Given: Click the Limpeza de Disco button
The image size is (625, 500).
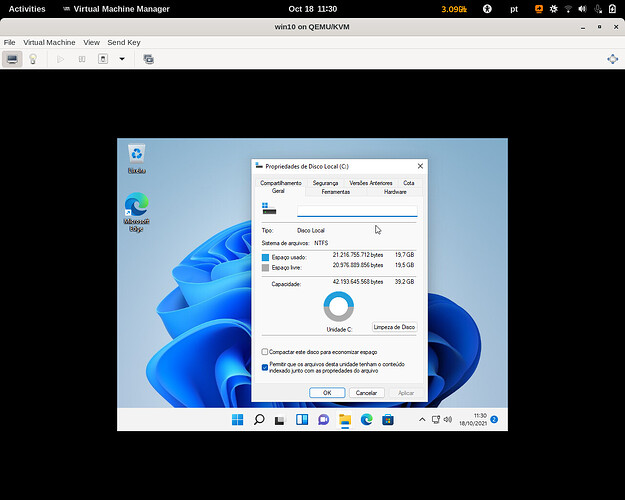Looking at the screenshot, I should (x=394, y=327).
